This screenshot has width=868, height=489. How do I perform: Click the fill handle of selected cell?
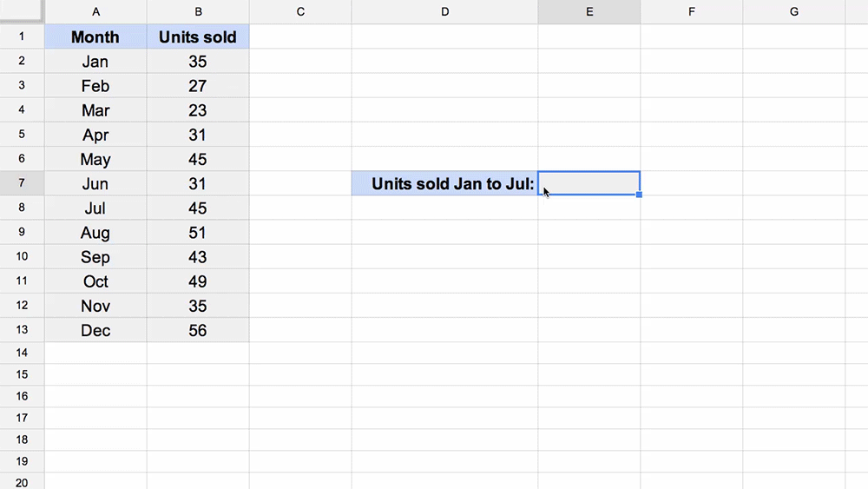pos(639,195)
